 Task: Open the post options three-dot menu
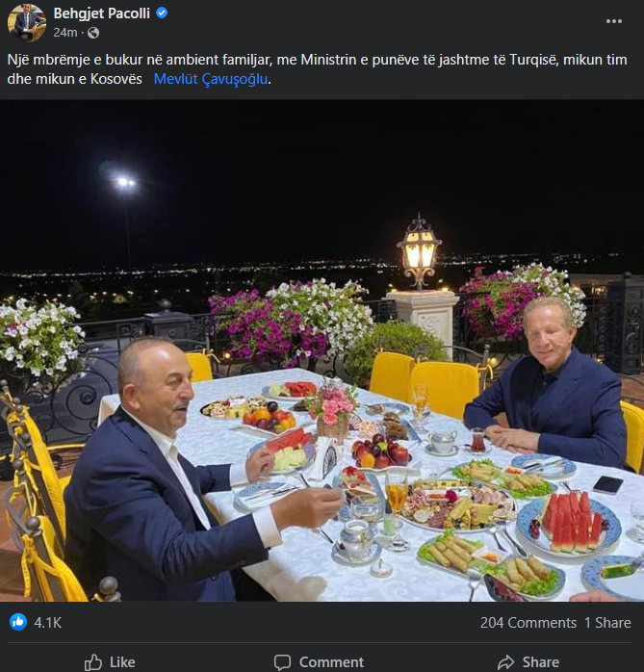pos(614,21)
